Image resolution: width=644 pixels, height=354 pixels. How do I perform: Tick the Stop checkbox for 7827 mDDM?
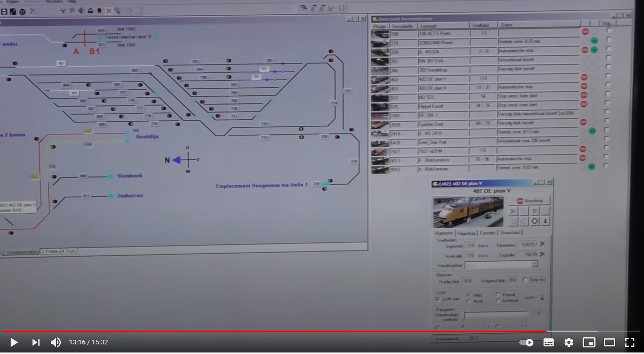point(606,148)
